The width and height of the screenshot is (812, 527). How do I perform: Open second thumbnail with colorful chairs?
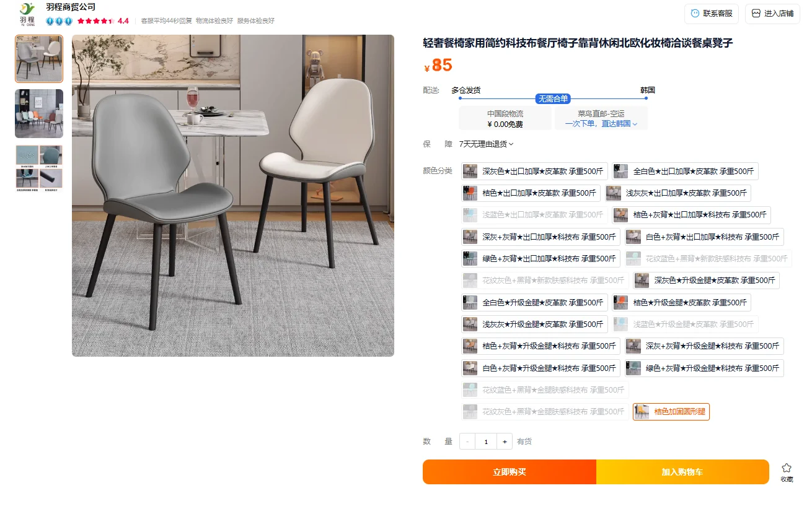coord(39,113)
